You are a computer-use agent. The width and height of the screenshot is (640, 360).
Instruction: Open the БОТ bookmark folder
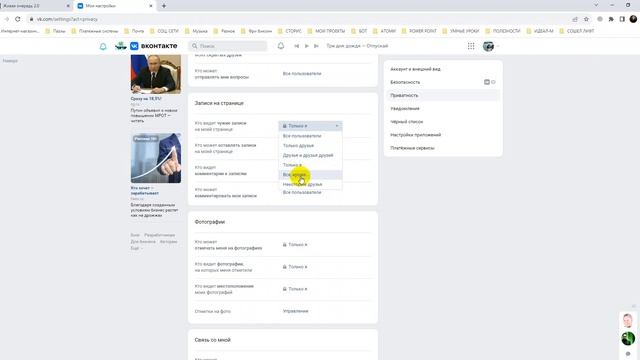click(x=359, y=31)
